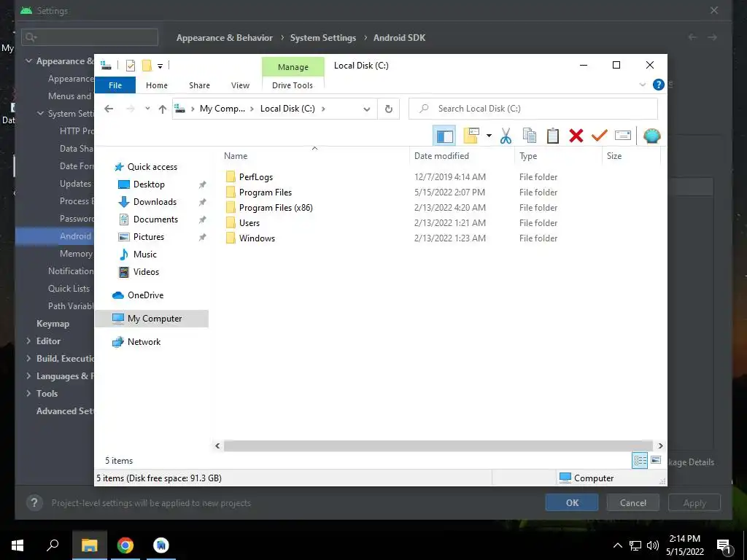Switch to the Share ribbon tab
Screen dimensions: 747x560
(x=199, y=85)
